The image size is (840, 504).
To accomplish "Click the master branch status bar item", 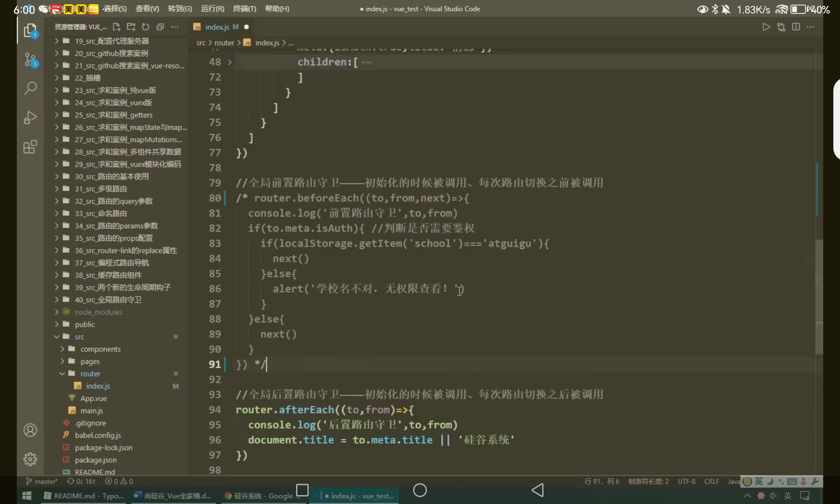I will coord(42,481).
